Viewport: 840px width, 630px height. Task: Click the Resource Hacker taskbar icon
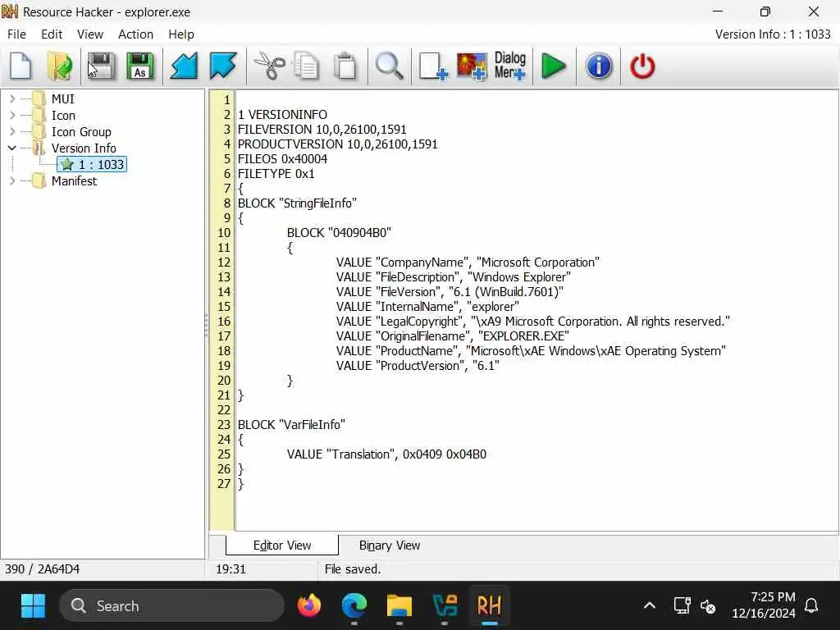(489, 606)
